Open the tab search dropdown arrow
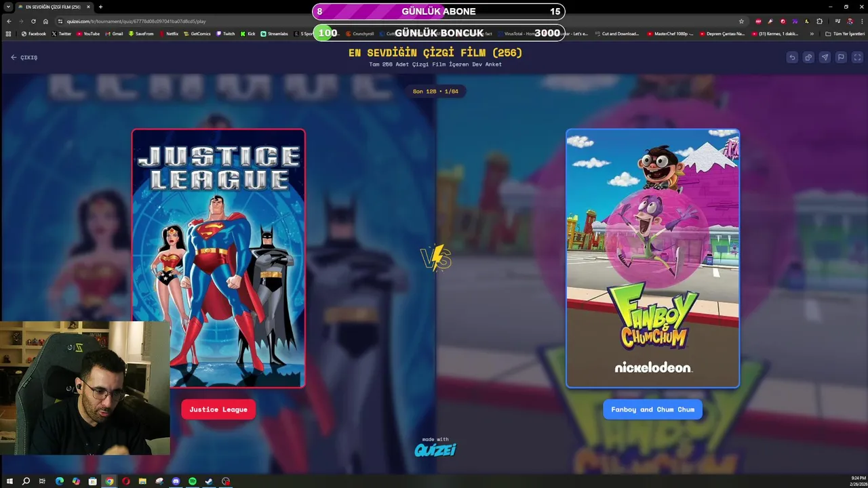The width and height of the screenshot is (868, 488). click(8, 7)
